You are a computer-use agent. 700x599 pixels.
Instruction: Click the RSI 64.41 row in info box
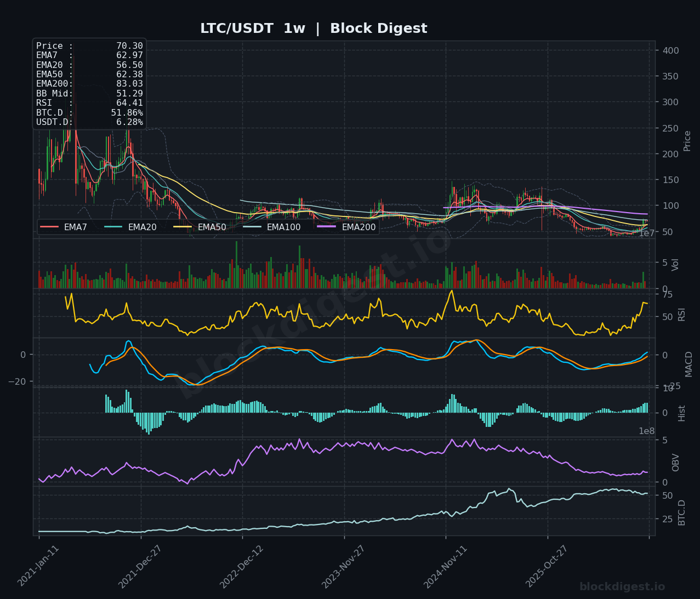pyautogui.click(x=89, y=103)
